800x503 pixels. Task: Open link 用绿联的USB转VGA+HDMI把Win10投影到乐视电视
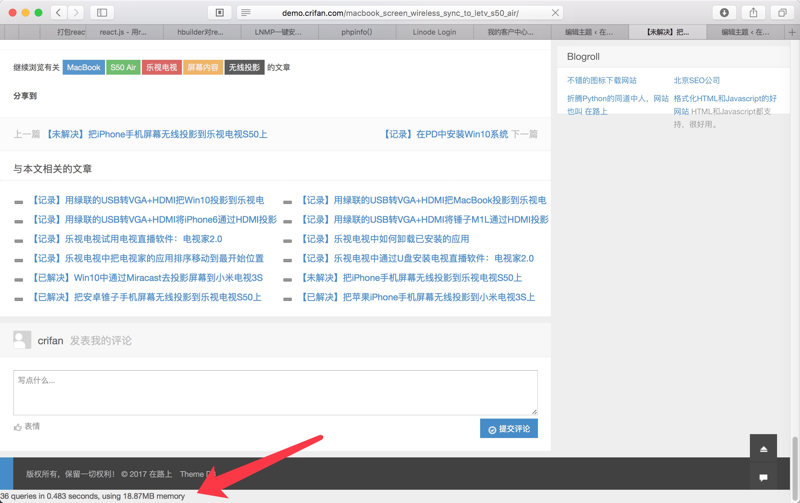pos(147,200)
